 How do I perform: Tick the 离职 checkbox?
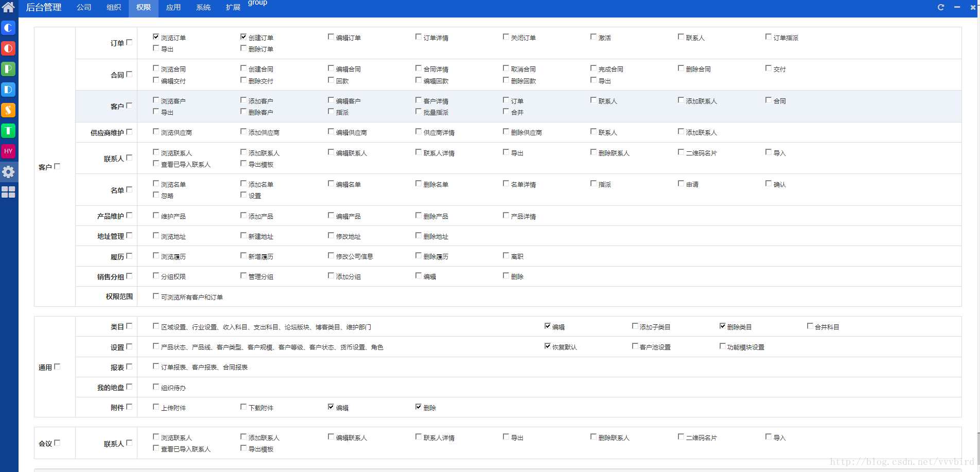pos(506,256)
